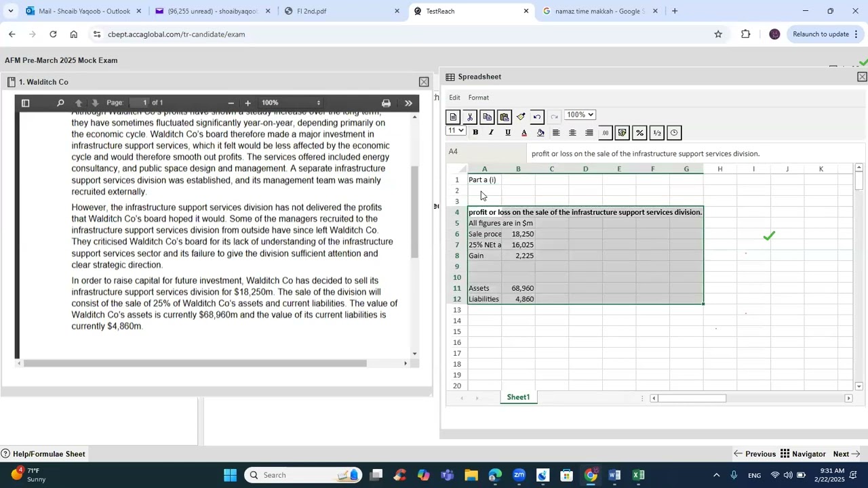
Task: Apply time format clock icon
Action: tap(674, 133)
